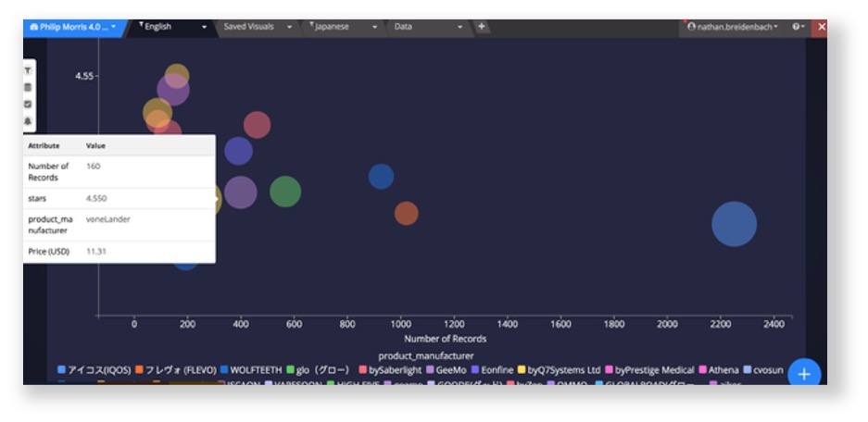Toggle the byQ7Systems Ltd legend entry

(559, 370)
